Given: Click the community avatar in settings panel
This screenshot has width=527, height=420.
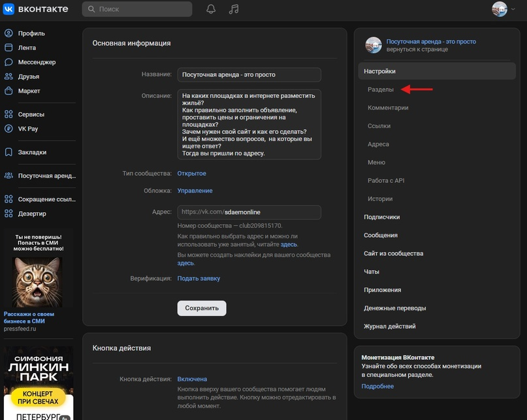Looking at the screenshot, I should pos(374,45).
